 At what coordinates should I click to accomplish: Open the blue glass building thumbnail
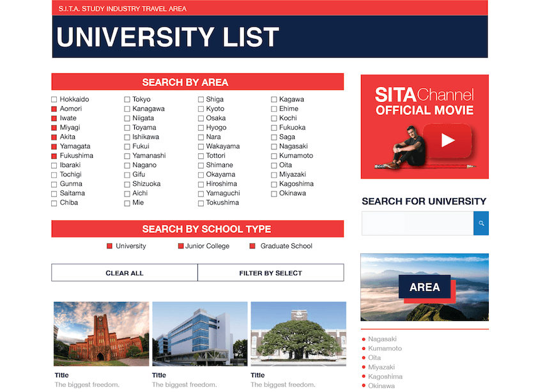click(200, 334)
